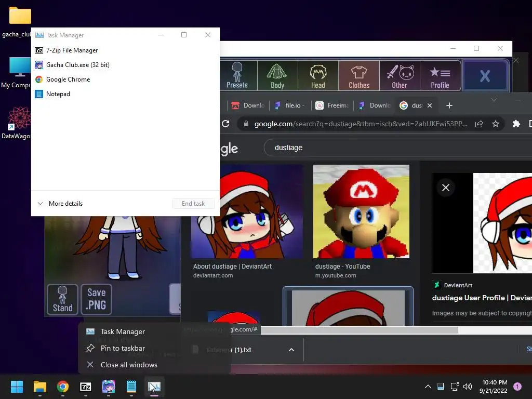Screen dimensions: 532x399
Task: Select Google Chrome in Task Manager list
Action: coord(125,79)
